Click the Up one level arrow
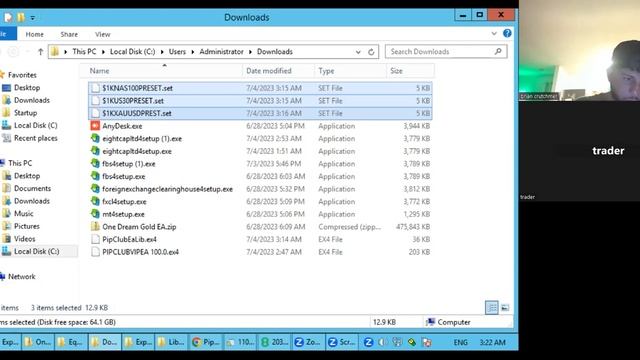 pos(40,52)
